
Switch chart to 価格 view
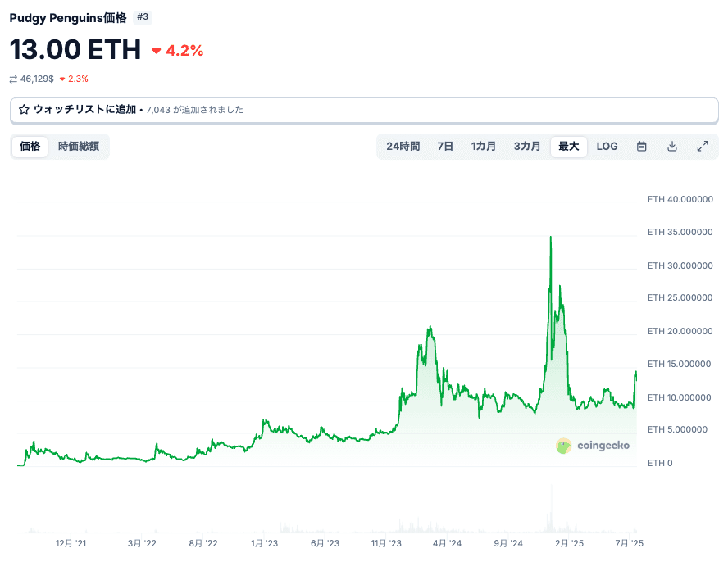coord(30,147)
